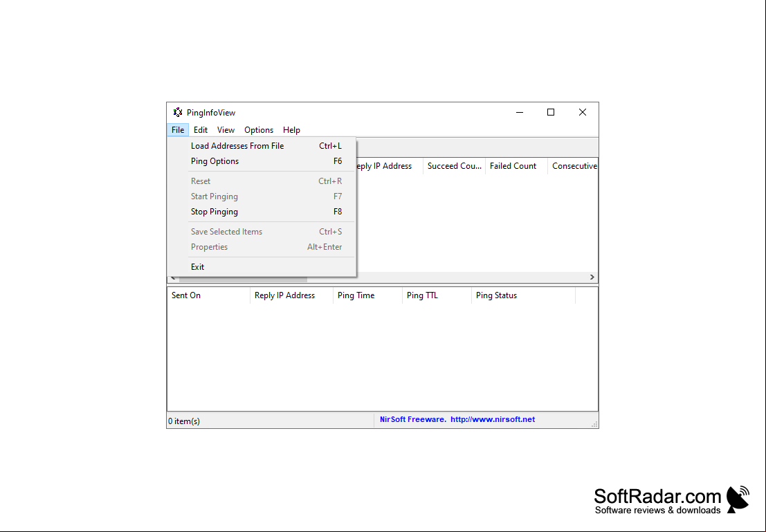Image resolution: width=766 pixels, height=532 pixels.
Task: Maximize the PingInfoView window
Action: (551, 112)
